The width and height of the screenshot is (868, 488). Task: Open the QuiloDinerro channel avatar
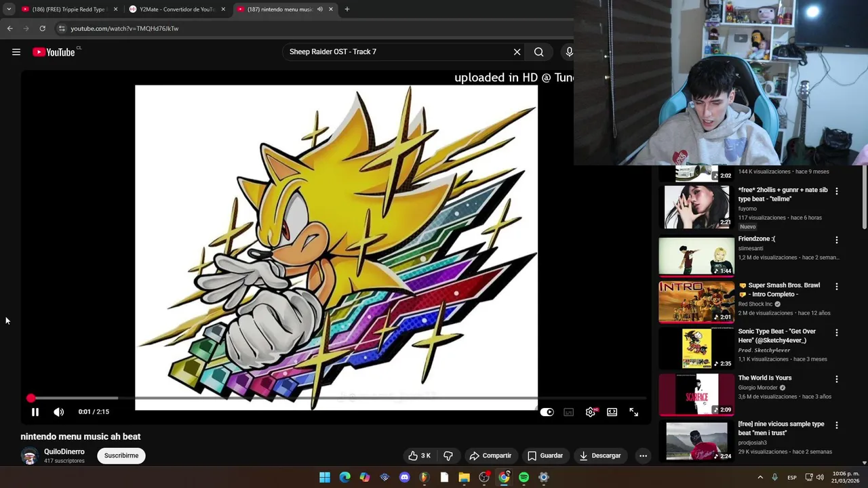pos(29,455)
